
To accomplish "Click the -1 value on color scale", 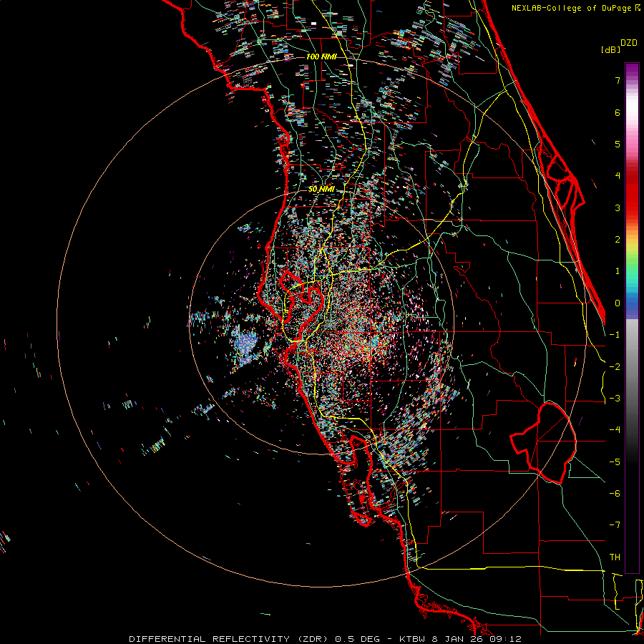I will click(x=615, y=335).
